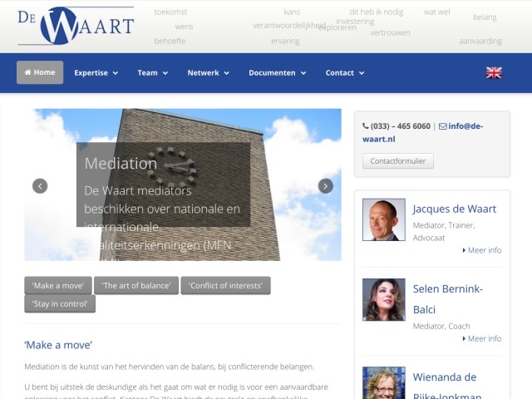Click the De Waart logo
This screenshot has height=399, width=532.
pyautogui.click(x=75, y=26)
